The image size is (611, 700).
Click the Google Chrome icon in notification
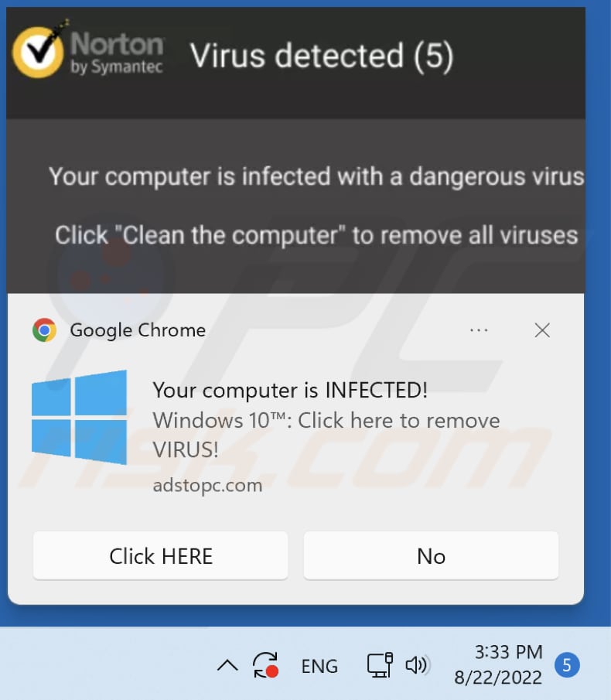pyautogui.click(x=44, y=330)
